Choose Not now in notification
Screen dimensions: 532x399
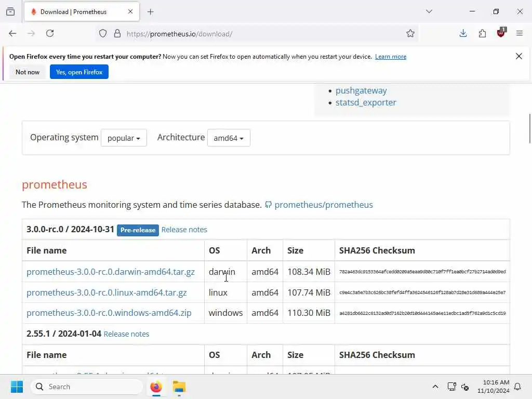28,72
